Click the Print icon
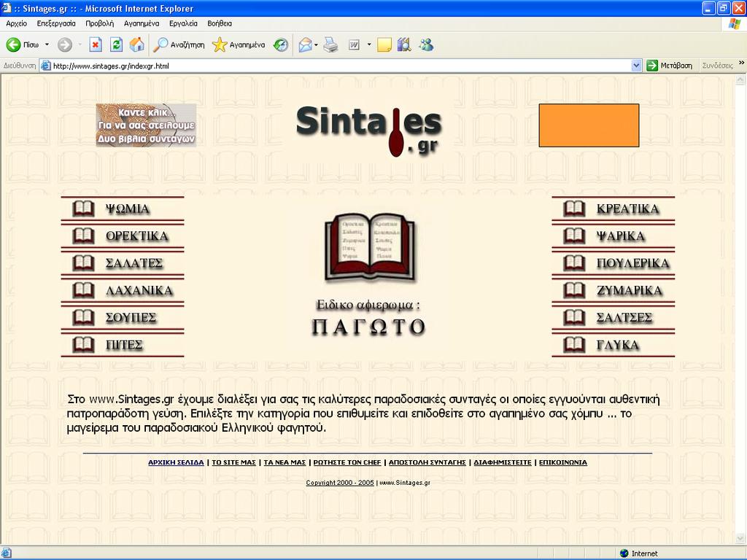The width and height of the screenshot is (747, 560). [x=330, y=44]
